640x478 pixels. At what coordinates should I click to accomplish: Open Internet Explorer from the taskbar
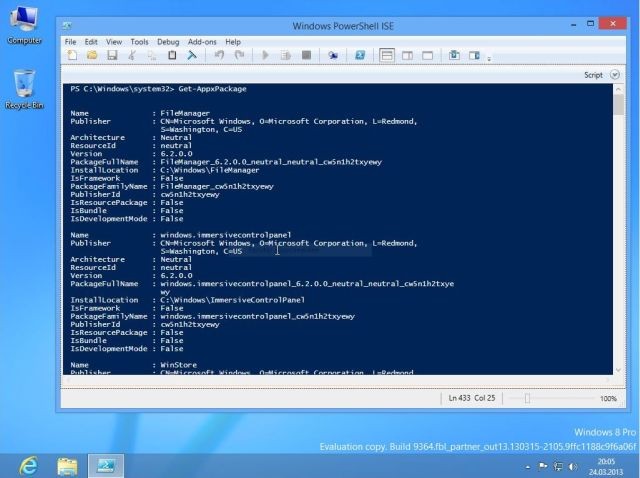point(29,466)
